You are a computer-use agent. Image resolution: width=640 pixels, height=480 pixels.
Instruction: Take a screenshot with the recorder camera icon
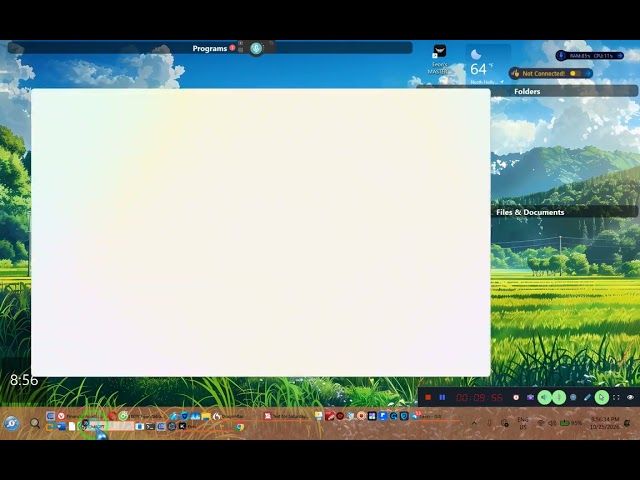click(530, 397)
